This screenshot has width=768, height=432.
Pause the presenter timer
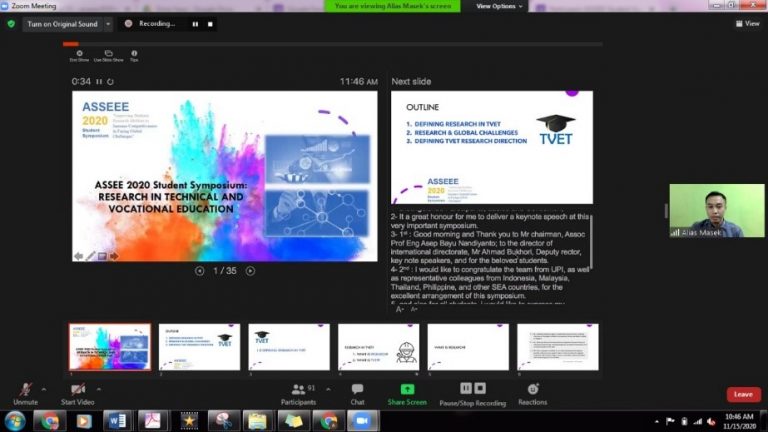[99, 82]
